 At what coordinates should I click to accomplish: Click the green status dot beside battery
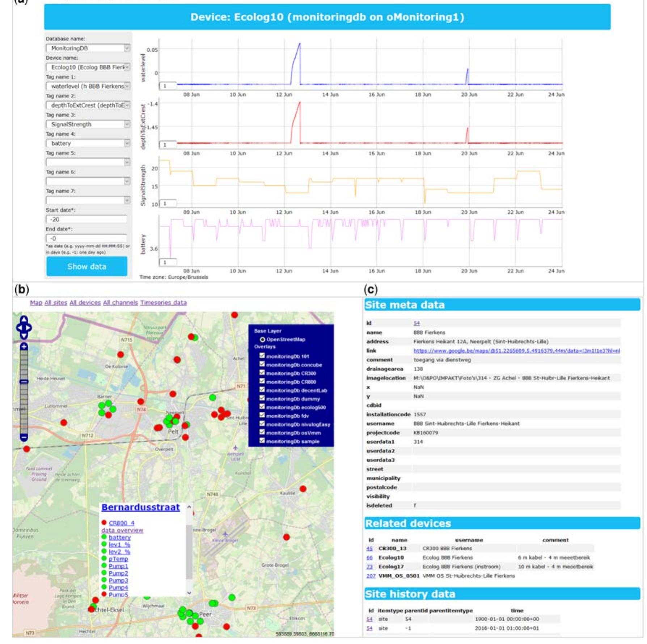[x=104, y=537]
